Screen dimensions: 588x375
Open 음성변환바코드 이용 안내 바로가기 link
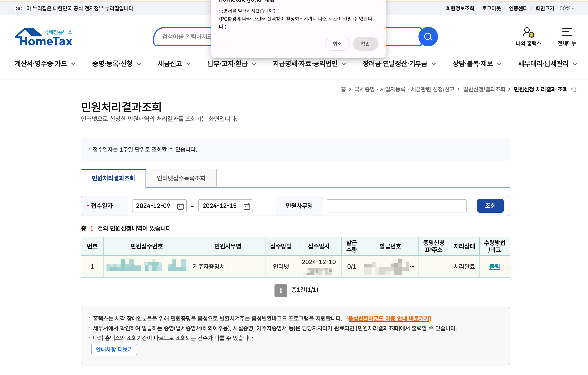point(388,318)
